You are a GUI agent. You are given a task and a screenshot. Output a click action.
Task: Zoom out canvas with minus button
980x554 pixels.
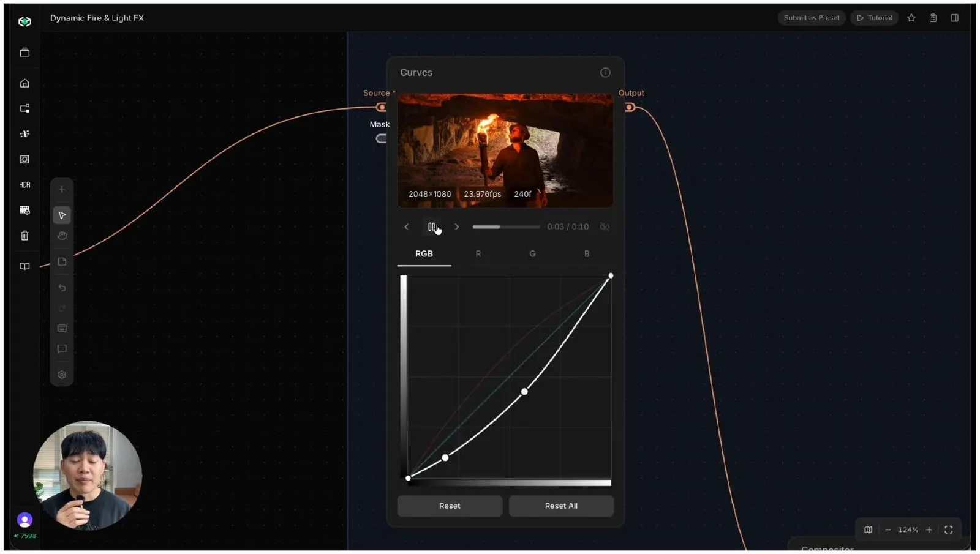(888, 530)
